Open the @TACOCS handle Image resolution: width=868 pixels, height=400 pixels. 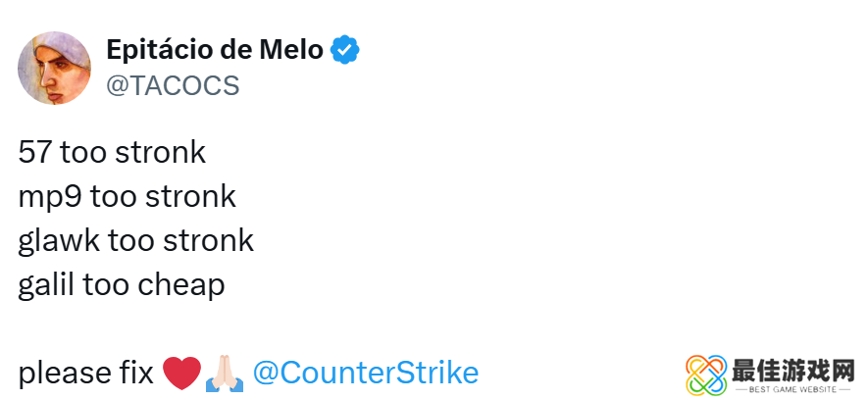(x=173, y=86)
